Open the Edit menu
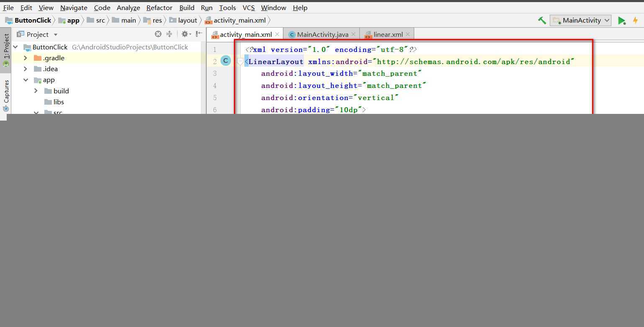The width and height of the screenshot is (644, 327). click(26, 8)
